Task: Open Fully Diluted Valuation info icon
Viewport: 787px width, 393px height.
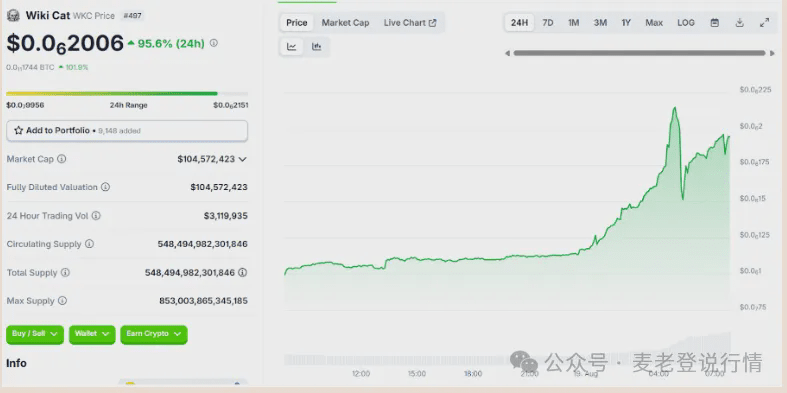Action: 105,187
